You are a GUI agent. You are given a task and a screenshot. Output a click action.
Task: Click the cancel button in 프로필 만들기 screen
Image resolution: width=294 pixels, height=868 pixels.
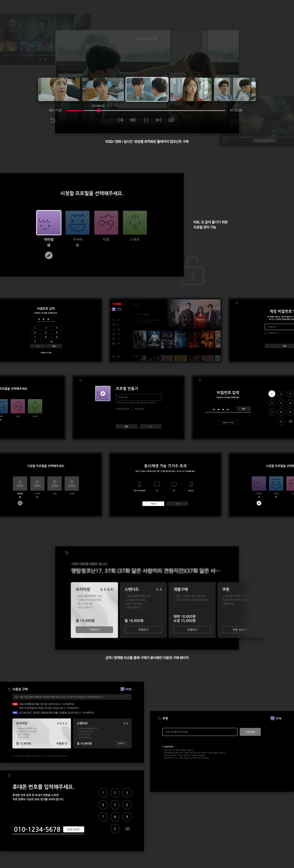pos(151,427)
